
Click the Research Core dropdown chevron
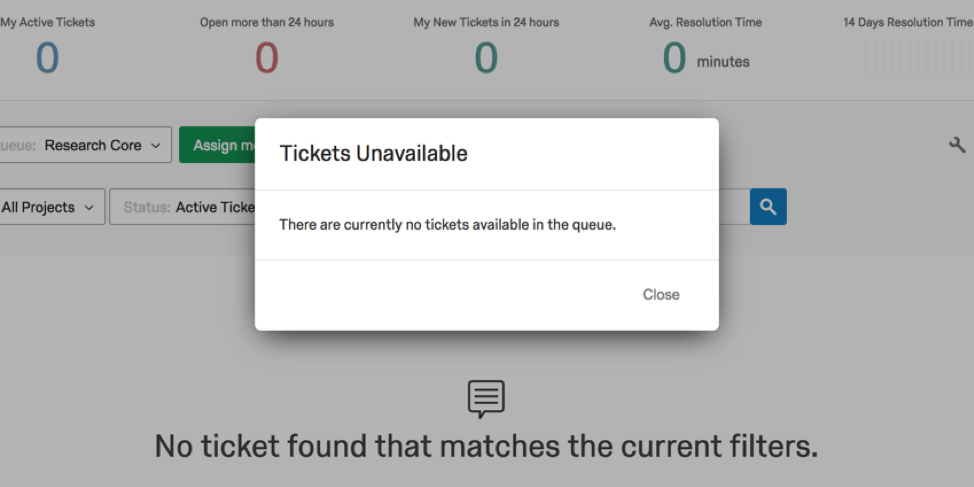pyautogui.click(x=156, y=146)
